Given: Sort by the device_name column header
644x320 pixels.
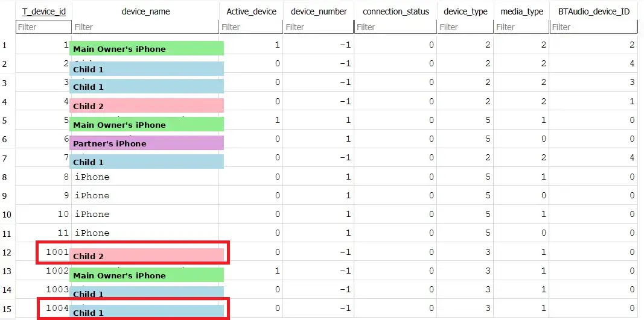Looking at the screenshot, I should click(x=145, y=11).
